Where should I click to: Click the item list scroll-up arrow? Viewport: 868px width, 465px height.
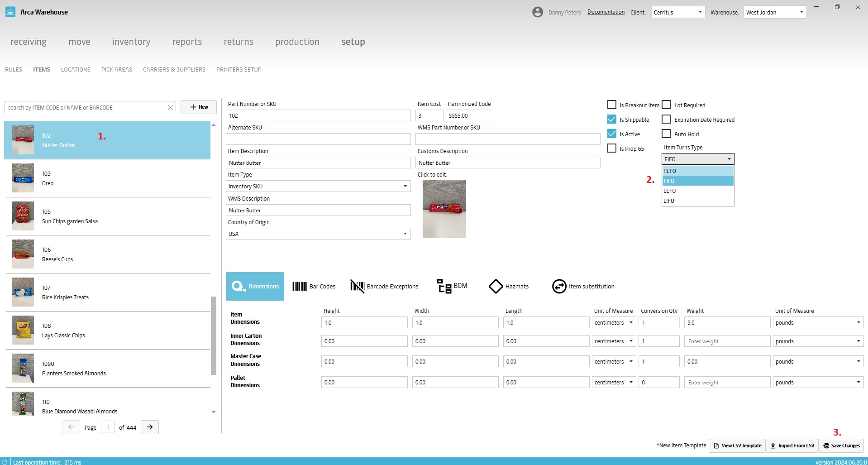(x=214, y=125)
